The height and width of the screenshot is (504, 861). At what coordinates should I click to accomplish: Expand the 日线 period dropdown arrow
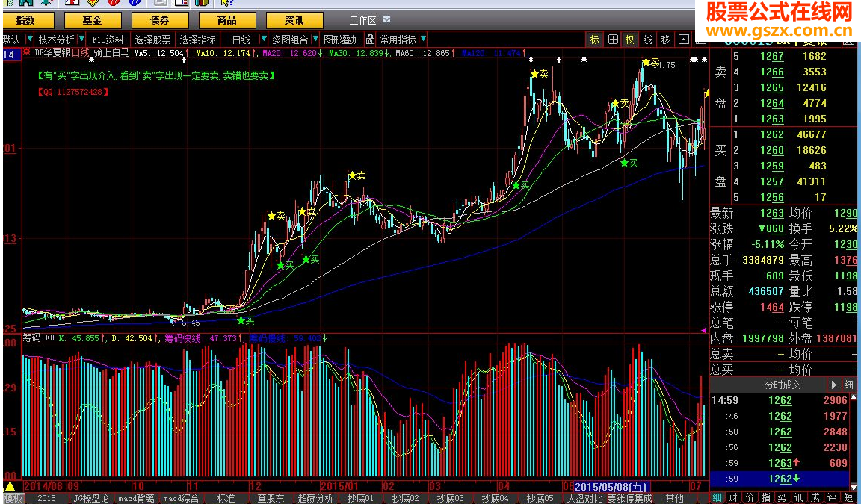[x=264, y=39]
